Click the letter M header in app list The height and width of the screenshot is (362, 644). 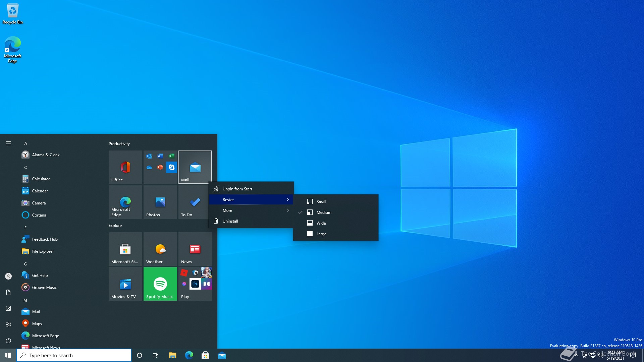coord(25,300)
